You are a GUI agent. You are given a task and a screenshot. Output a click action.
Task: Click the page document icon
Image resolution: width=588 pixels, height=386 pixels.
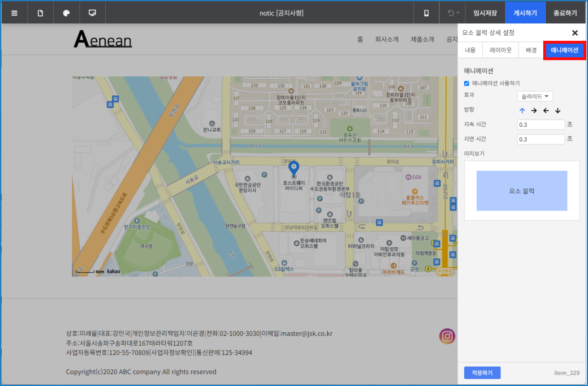click(40, 13)
